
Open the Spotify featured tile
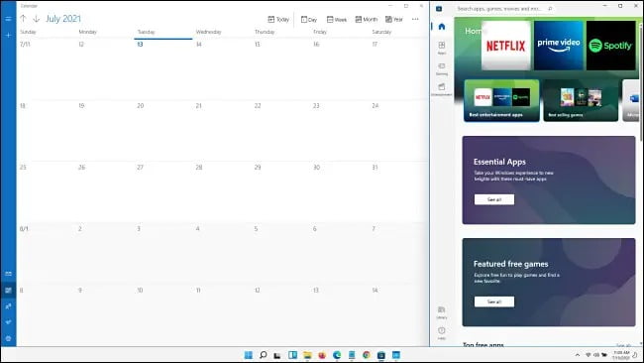[610, 46]
